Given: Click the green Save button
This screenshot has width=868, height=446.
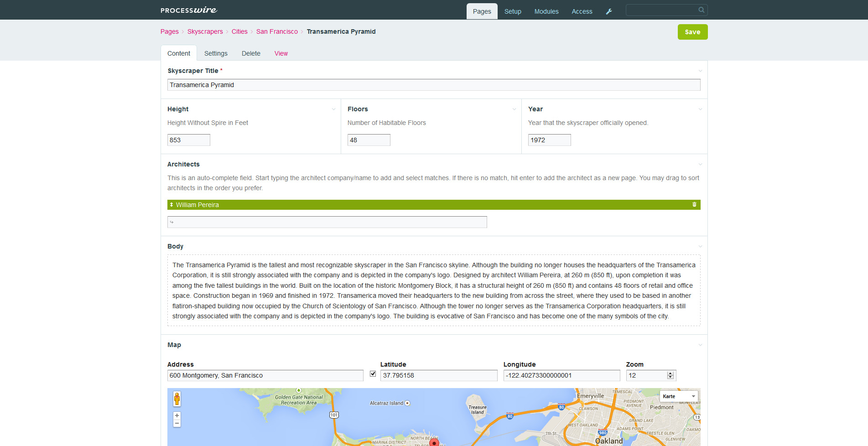Looking at the screenshot, I should (692, 32).
